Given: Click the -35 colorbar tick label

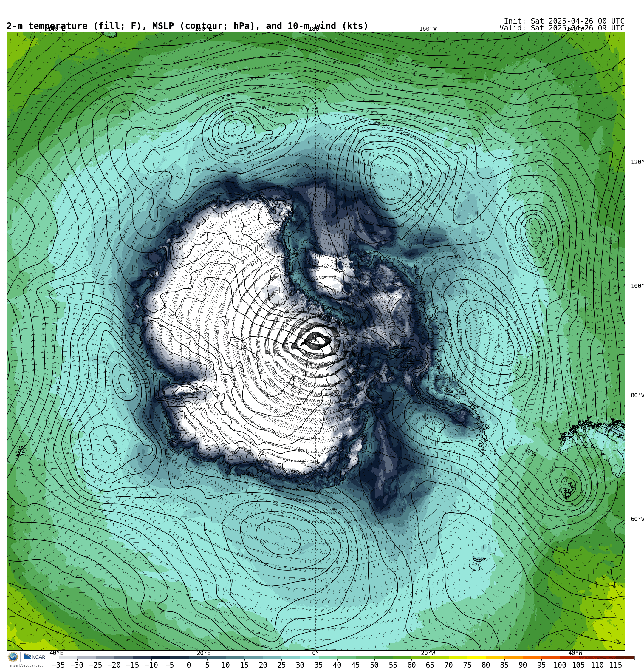Looking at the screenshot, I should [58, 665].
